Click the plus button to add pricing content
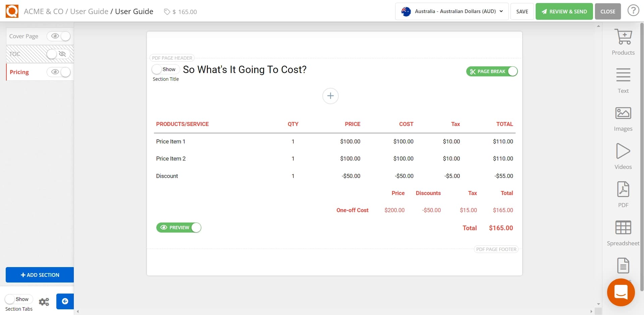644x315 pixels. tap(330, 96)
